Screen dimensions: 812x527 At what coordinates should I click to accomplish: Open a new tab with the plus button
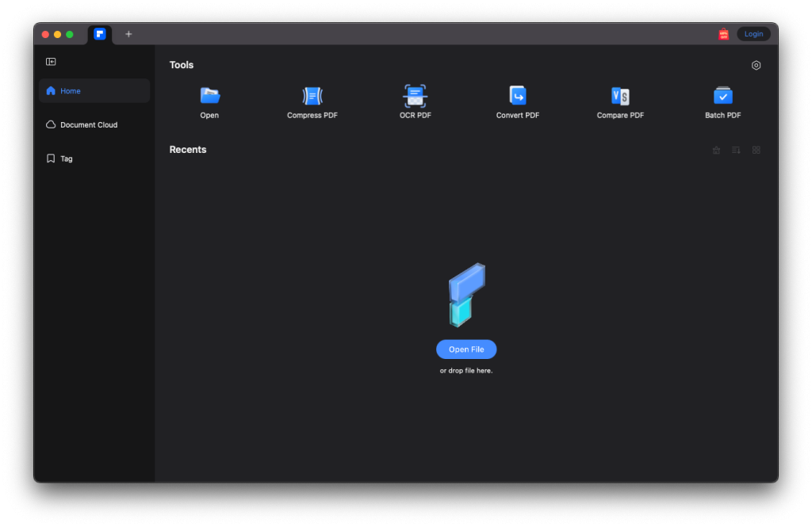pyautogui.click(x=128, y=34)
